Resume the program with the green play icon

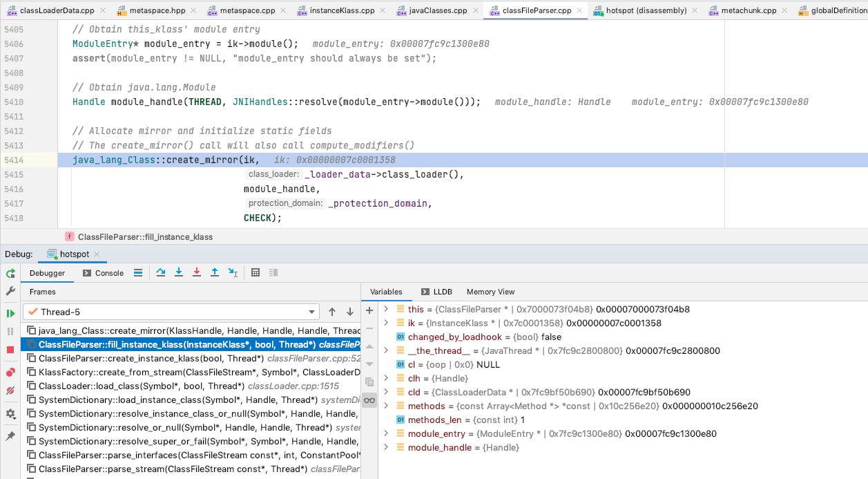(10, 312)
